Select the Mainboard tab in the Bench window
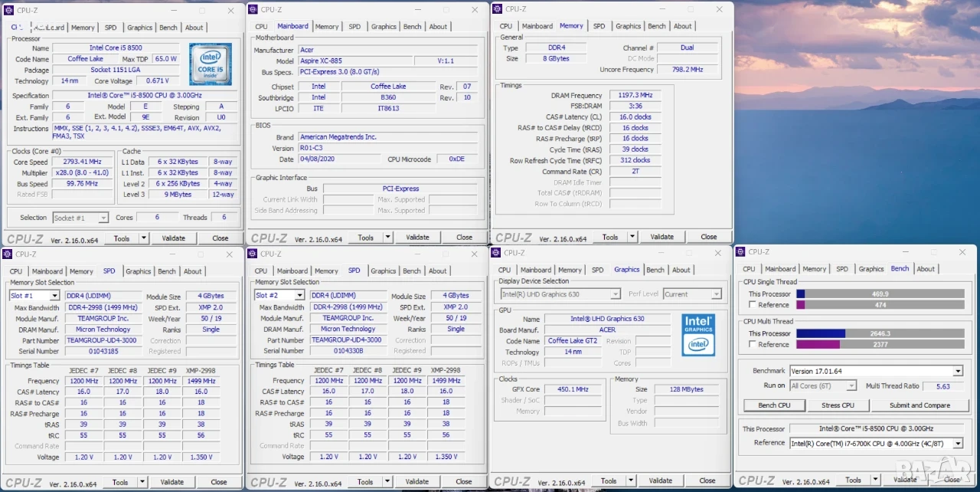Screen dimensions: 980x492 coord(780,269)
